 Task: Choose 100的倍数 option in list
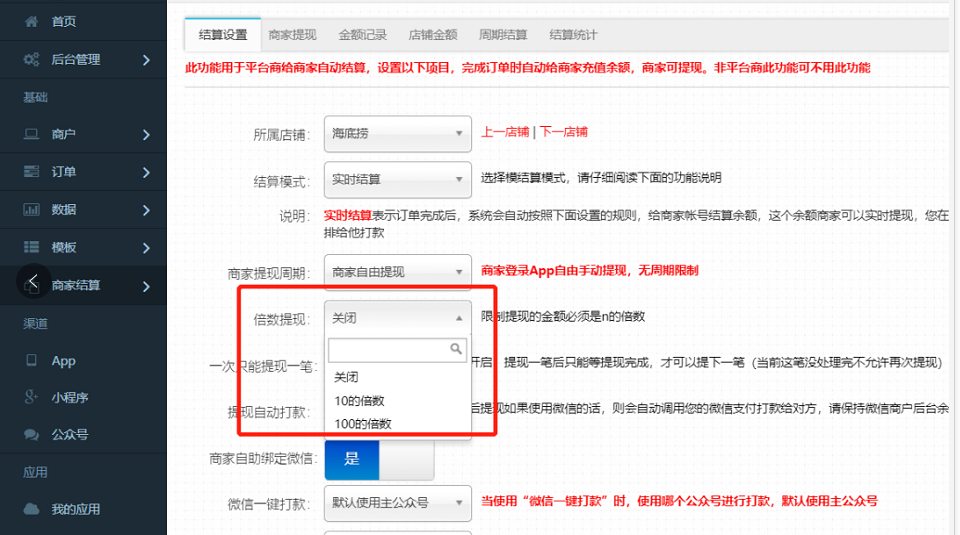tap(362, 424)
